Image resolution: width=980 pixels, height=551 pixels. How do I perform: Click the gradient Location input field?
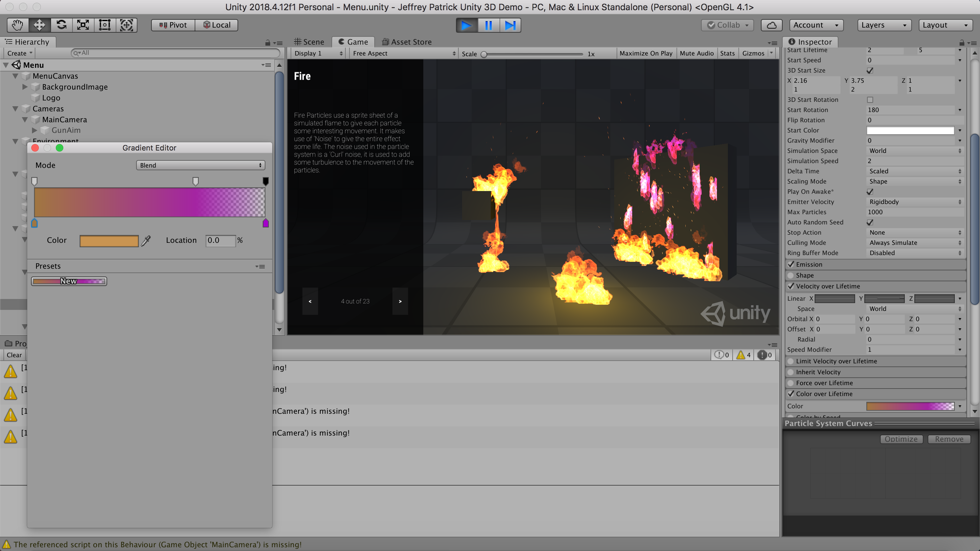(220, 240)
